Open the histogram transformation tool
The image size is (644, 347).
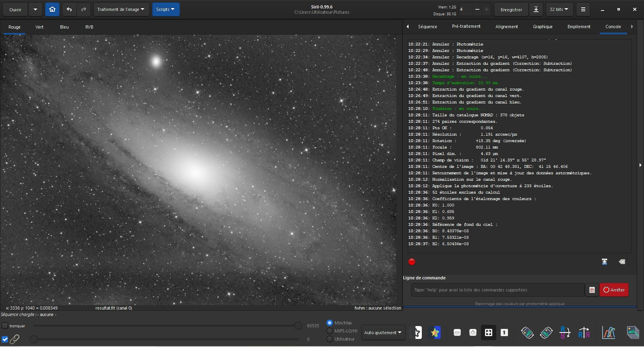(609, 333)
